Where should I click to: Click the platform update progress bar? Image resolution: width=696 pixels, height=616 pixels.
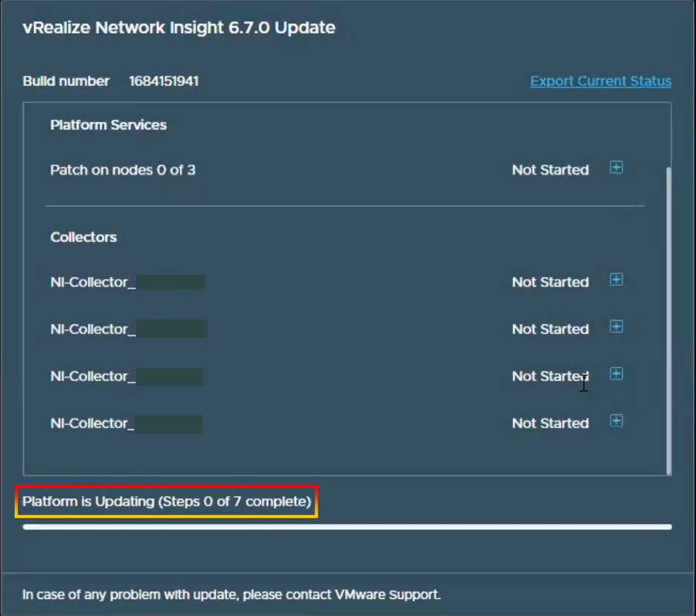[347, 527]
